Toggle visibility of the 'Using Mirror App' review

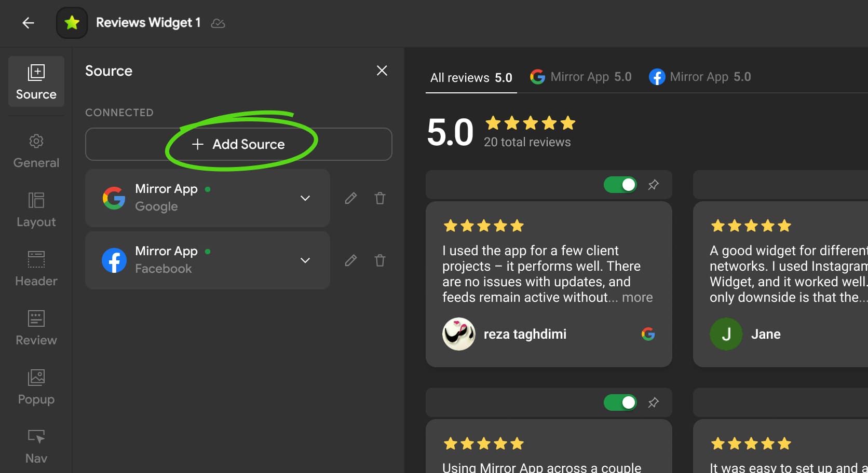click(620, 402)
